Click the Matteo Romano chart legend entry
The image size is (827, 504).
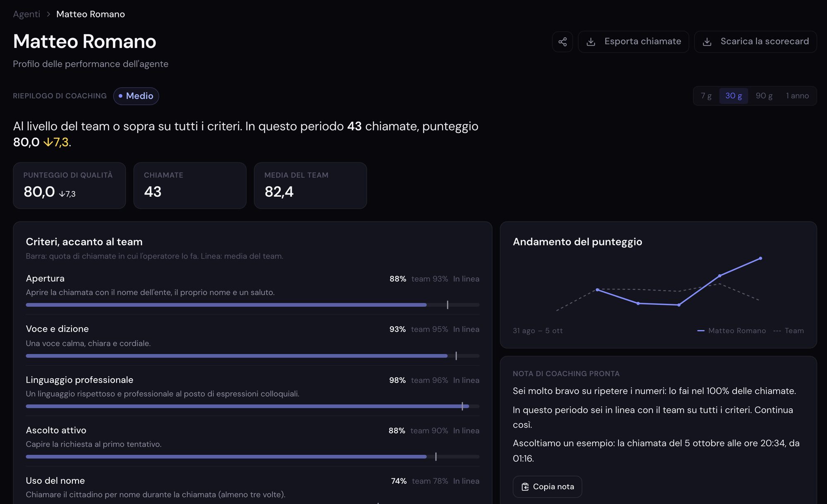click(731, 331)
